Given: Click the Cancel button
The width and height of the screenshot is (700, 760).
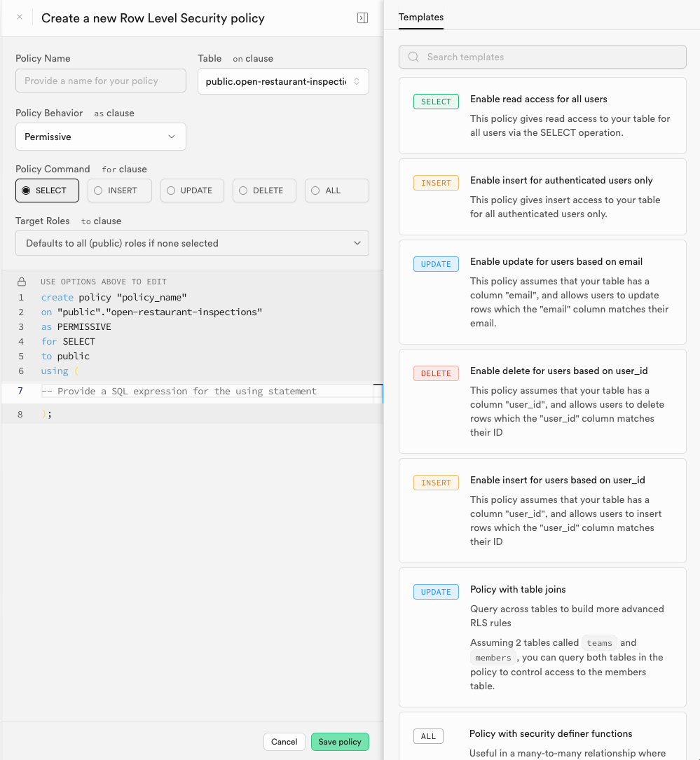Looking at the screenshot, I should [x=284, y=742].
